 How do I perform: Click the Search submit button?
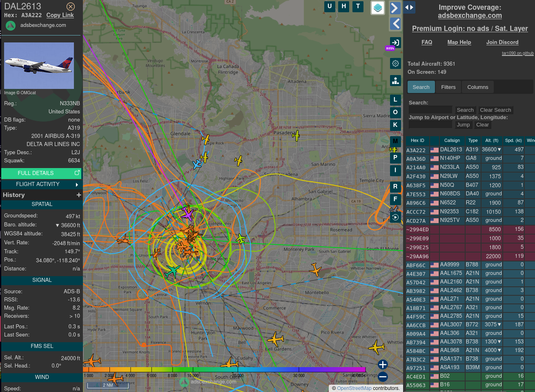(465, 110)
